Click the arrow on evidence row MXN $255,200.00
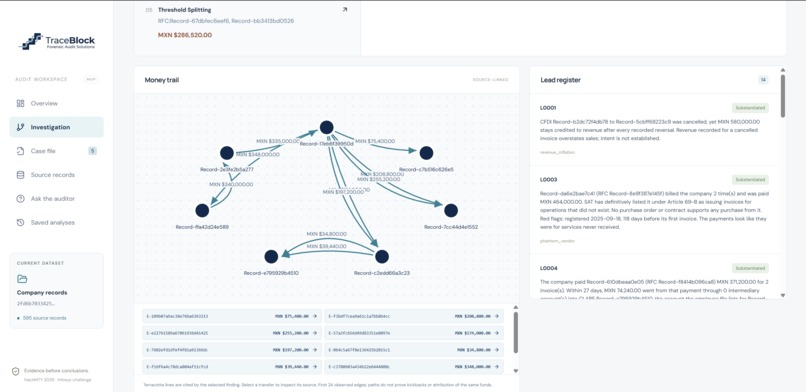 coord(314,333)
